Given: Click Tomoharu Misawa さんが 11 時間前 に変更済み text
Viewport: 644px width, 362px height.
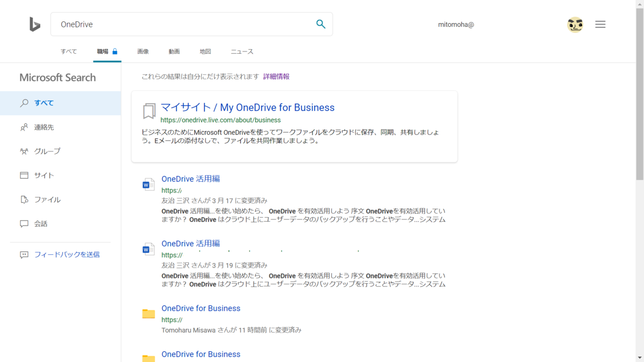Looking at the screenshot, I should 231,330.
